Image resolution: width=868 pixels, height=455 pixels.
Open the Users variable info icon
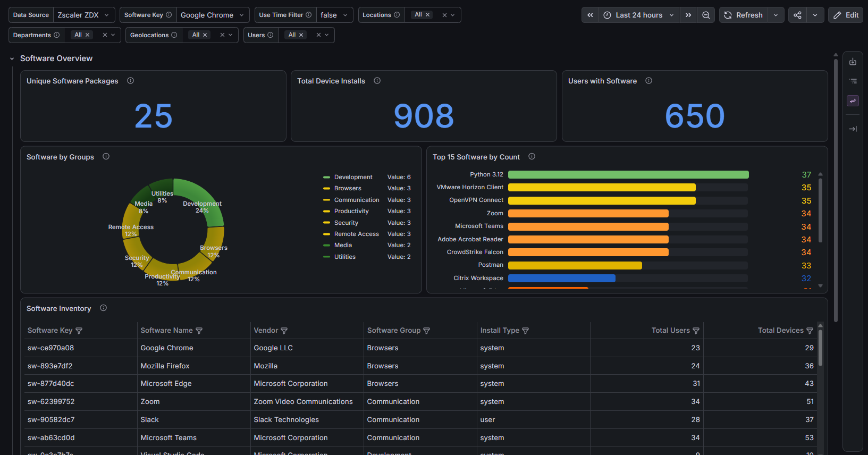click(270, 35)
